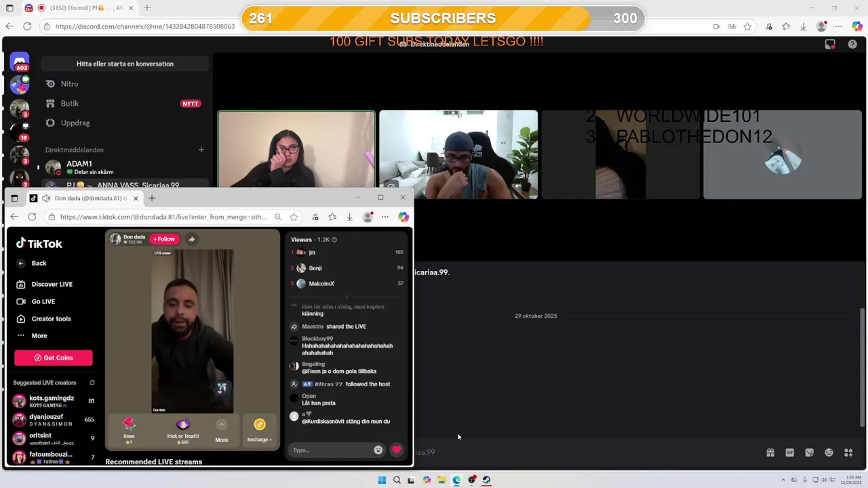The image size is (868, 488).
Task: Open Discord help question mark icon
Action: [x=852, y=44]
